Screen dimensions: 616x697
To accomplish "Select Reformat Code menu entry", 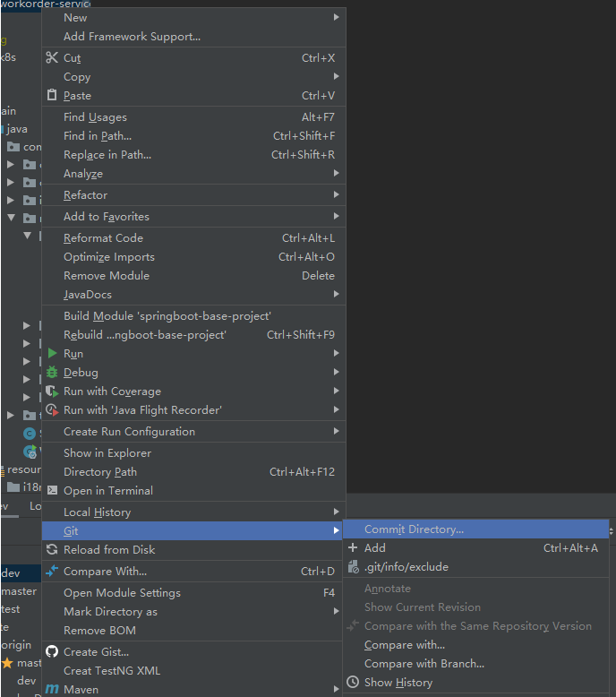I will pos(103,238).
